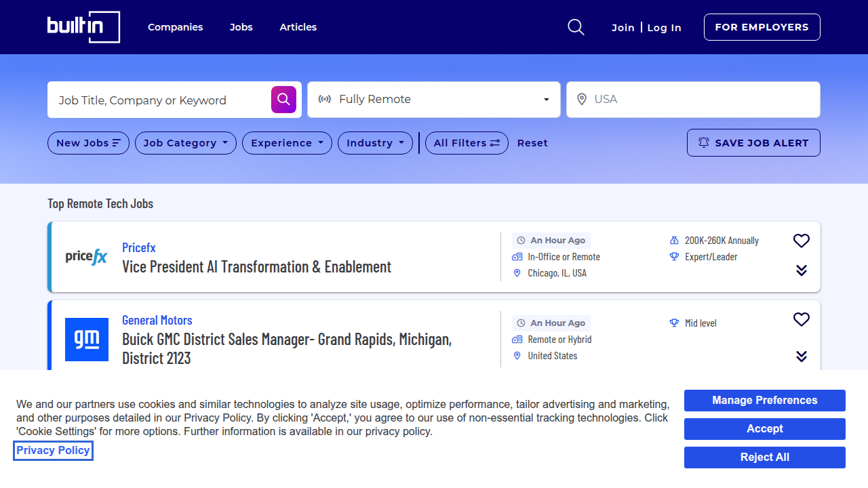The width and height of the screenshot is (868, 488).
Task: Click the purple search submit button
Action: pyautogui.click(x=284, y=100)
